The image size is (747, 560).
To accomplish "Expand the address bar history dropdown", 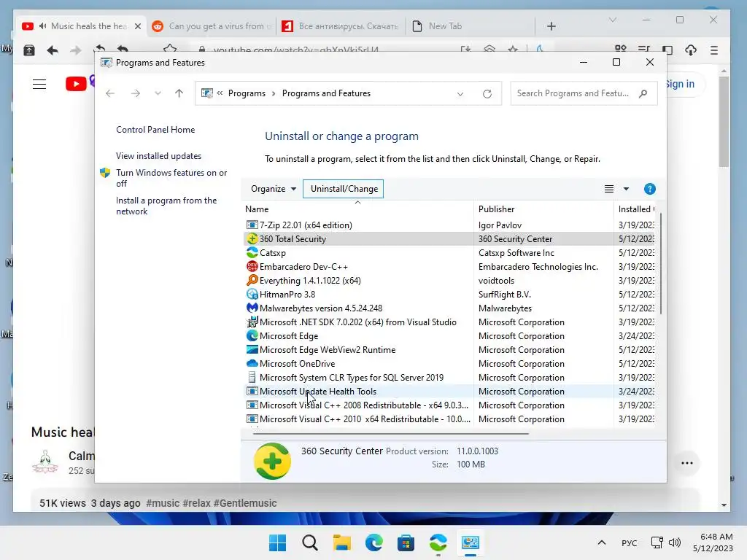I will tap(460, 94).
